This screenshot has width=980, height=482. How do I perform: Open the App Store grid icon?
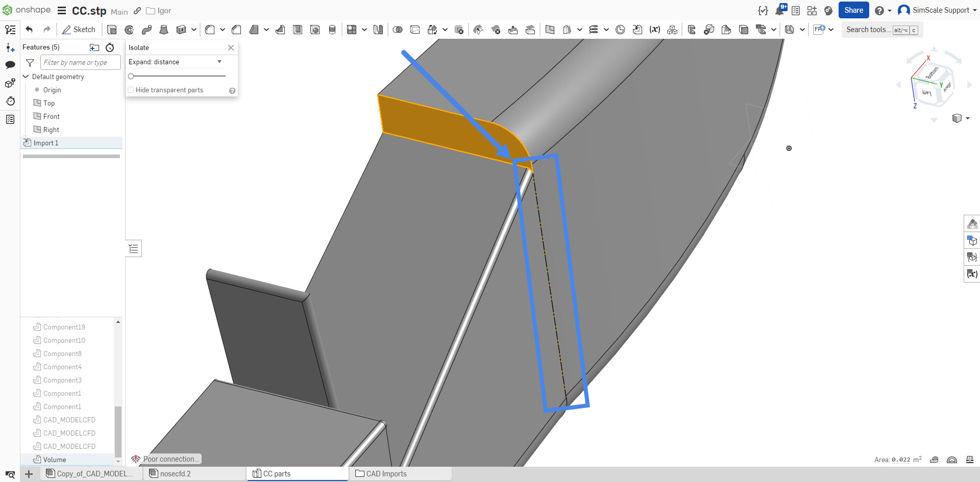[x=812, y=10]
